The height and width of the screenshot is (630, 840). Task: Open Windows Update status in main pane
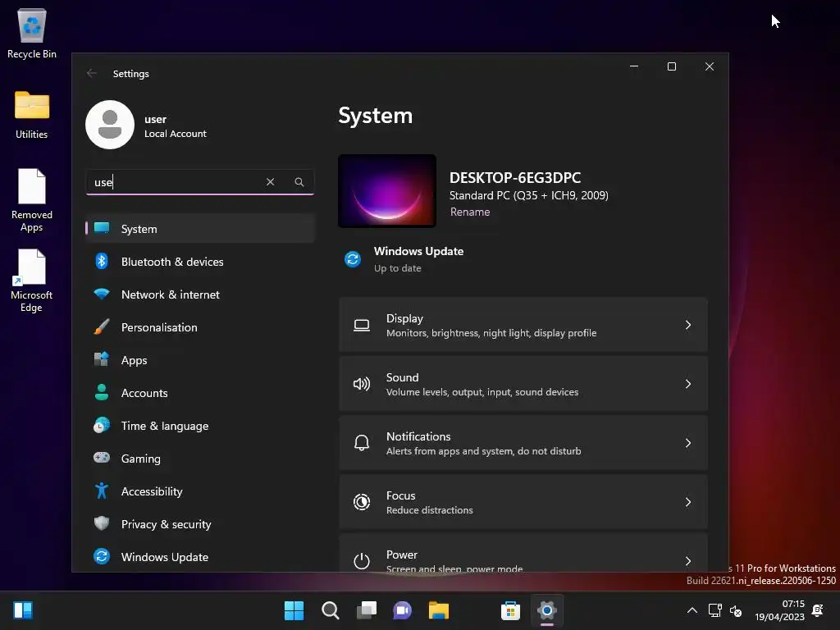pos(404,259)
